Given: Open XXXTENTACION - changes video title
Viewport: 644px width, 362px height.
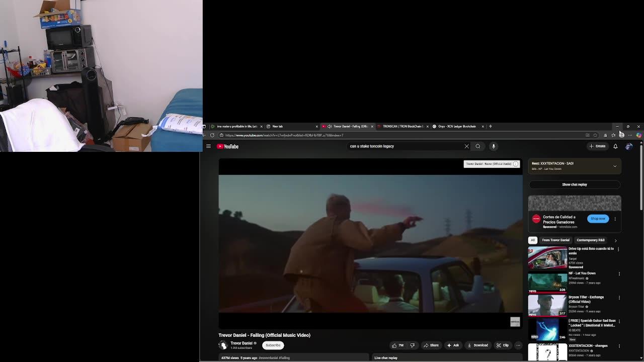Looking at the screenshot, I should point(588,346).
